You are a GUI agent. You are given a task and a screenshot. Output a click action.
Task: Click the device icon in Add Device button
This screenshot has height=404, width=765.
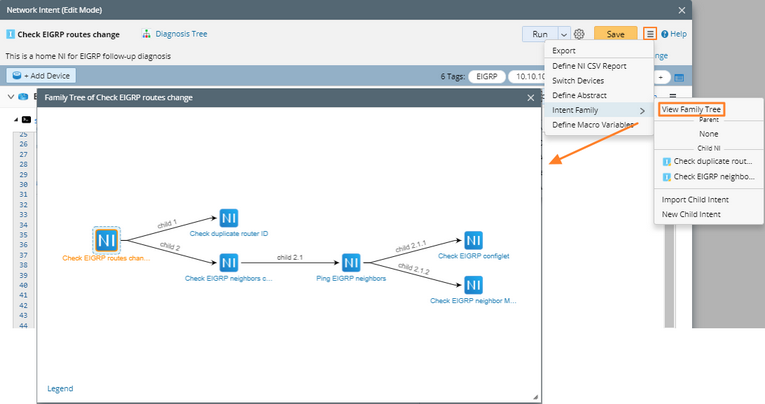point(17,75)
